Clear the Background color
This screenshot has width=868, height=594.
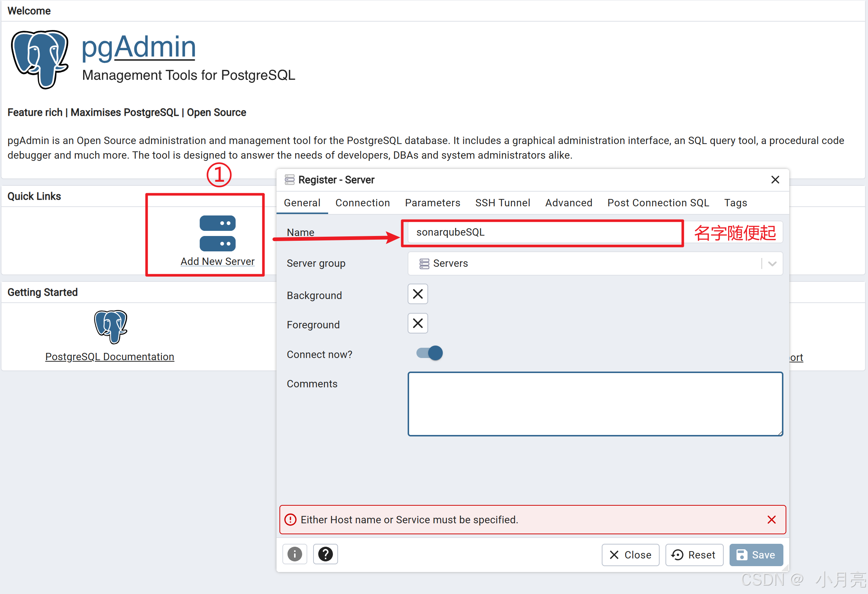pos(418,294)
